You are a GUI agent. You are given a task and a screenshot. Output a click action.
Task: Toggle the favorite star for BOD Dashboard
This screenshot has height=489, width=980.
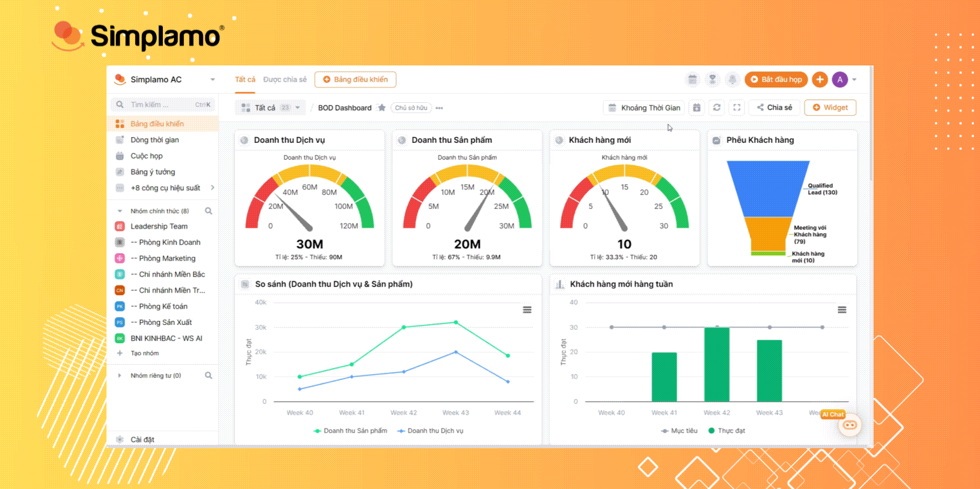(381, 107)
